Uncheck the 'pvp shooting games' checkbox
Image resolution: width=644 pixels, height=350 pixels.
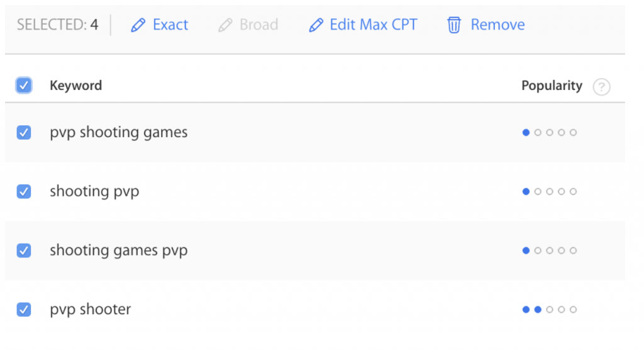click(x=24, y=132)
